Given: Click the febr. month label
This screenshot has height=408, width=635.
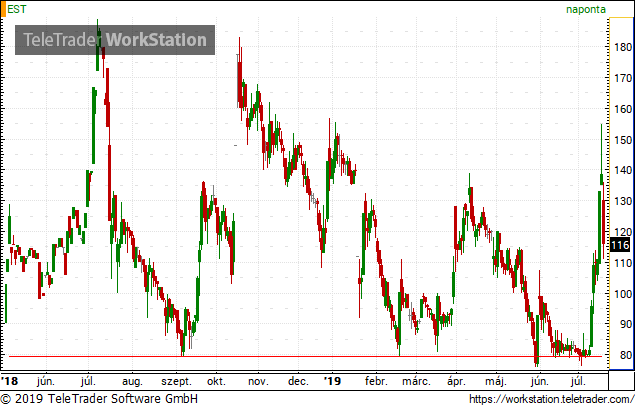Looking at the screenshot, I should pyautogui.click(x=376, y=381).
